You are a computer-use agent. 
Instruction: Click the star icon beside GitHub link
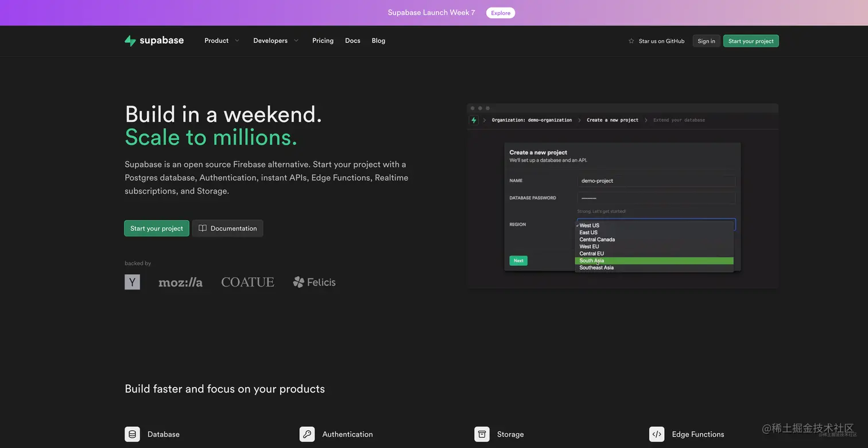(631, 41)
